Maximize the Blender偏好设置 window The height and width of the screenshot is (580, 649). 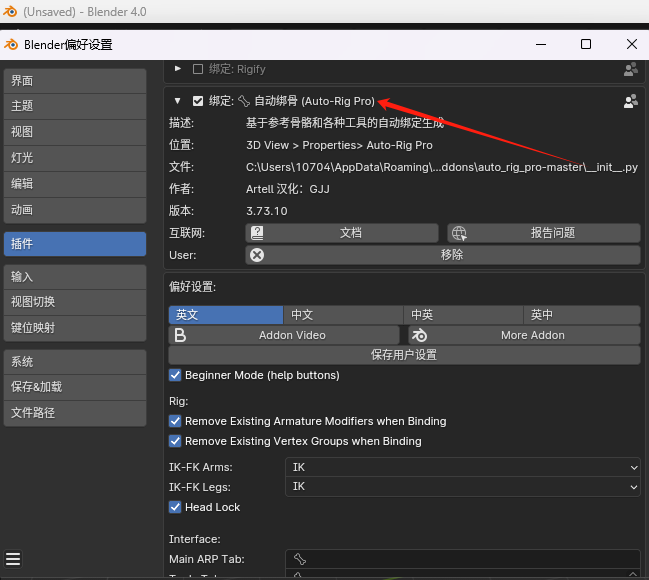pyautogui.click(x=586, y=44)
